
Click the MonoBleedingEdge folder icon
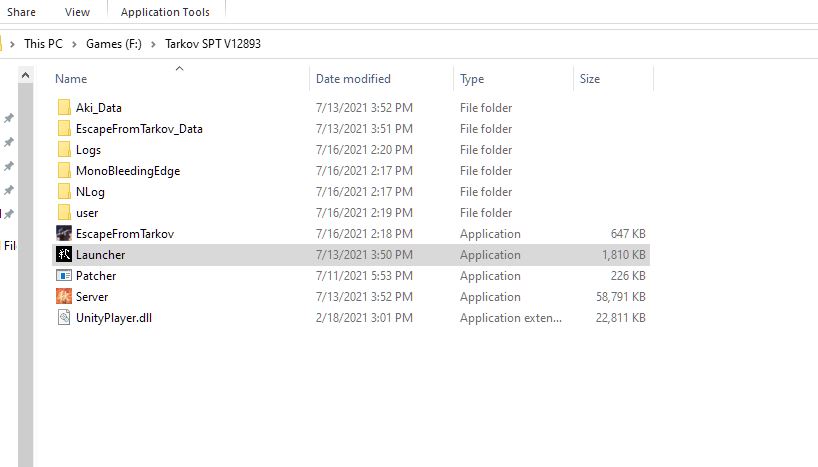64,171
